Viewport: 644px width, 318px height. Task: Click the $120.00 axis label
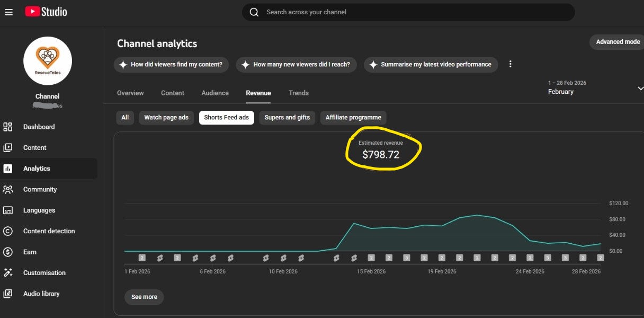point(619,203)
